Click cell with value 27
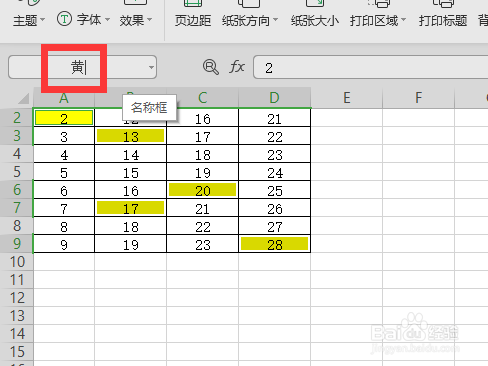This screenshot has height=366, width=488. [274, 226]
